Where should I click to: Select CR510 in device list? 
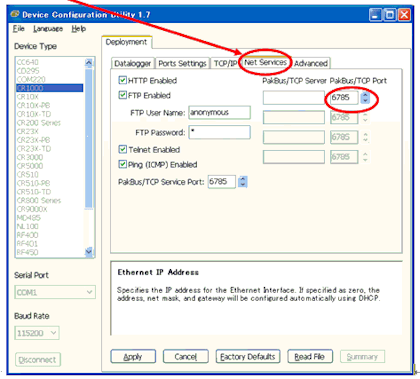pos(28,175)
